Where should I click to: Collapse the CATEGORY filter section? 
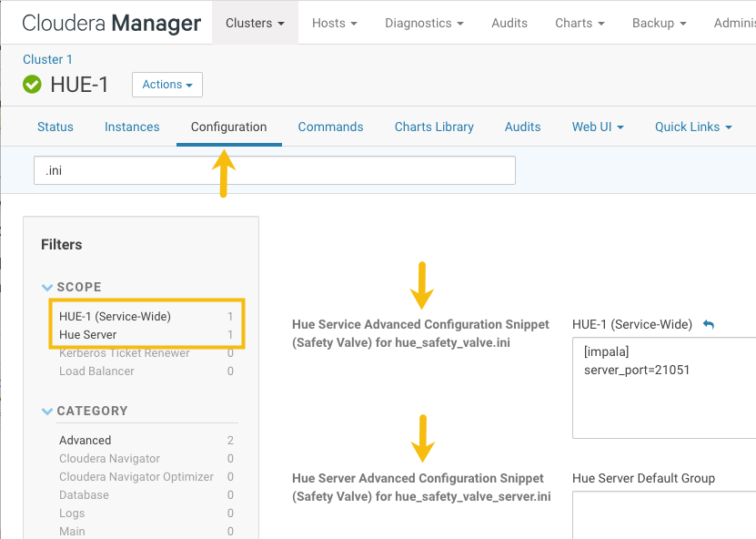pyautogui.click(x=48, y=412)
